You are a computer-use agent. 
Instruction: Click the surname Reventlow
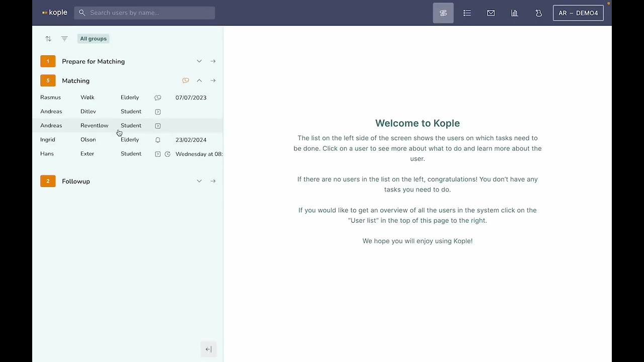tap(94, 126)
